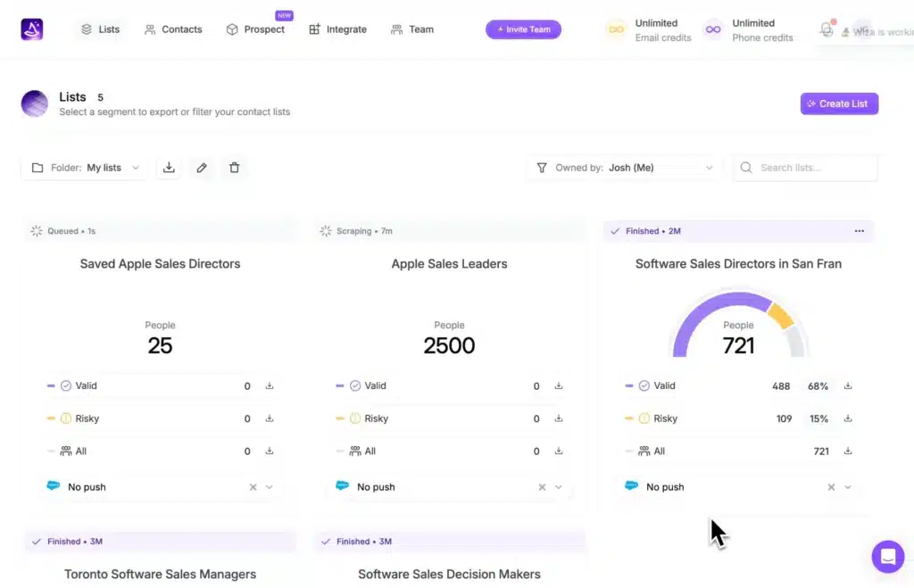Open Software Sales Directors in San Fran list
Viewport: 914px width, 588px height.
point(738,264)
